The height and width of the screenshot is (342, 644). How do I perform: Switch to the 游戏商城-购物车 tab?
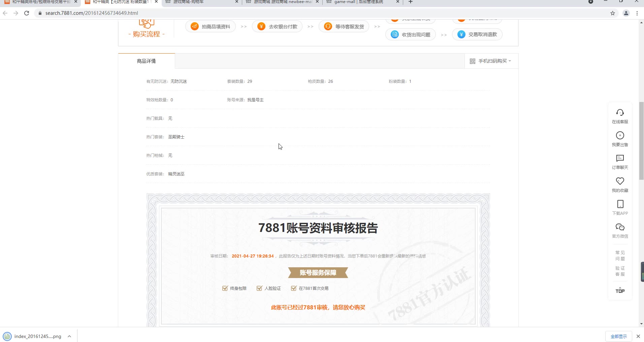tap(201, 2)
